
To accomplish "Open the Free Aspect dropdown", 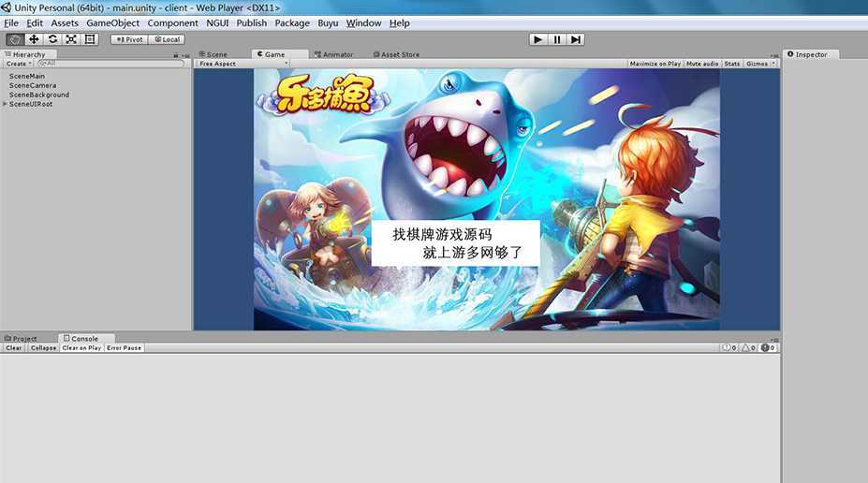I will (218, 64).
